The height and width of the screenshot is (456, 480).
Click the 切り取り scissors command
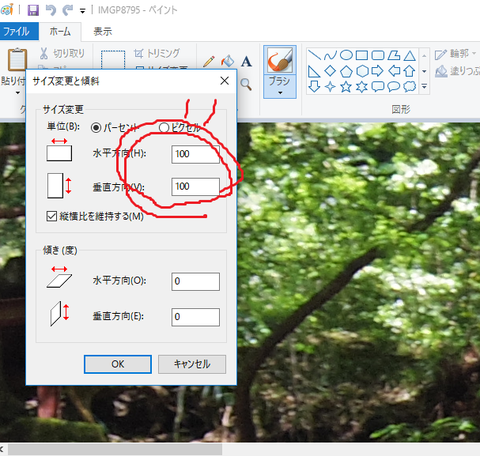[x=62, y=53]
